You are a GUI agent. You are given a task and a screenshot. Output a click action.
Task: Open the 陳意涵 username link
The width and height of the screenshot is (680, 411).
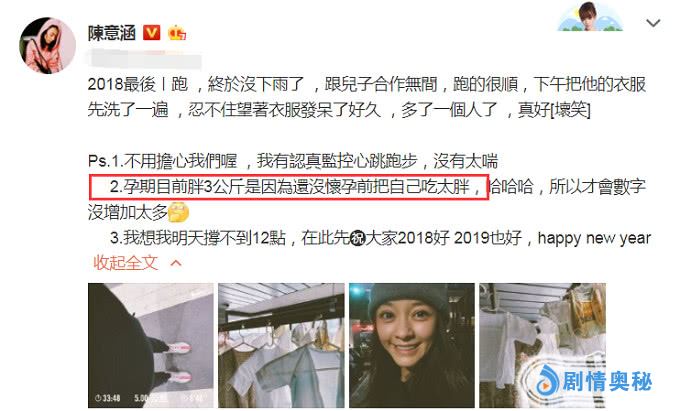click(112, 33)
